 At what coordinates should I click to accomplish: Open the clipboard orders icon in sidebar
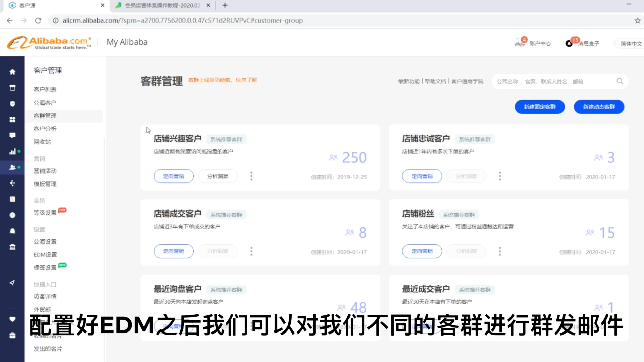click(x=12, y=199)
